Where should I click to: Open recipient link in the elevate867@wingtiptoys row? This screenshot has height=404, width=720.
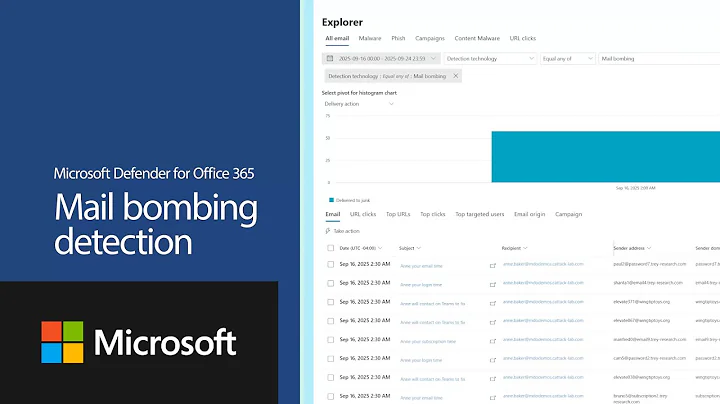(543, 320)
